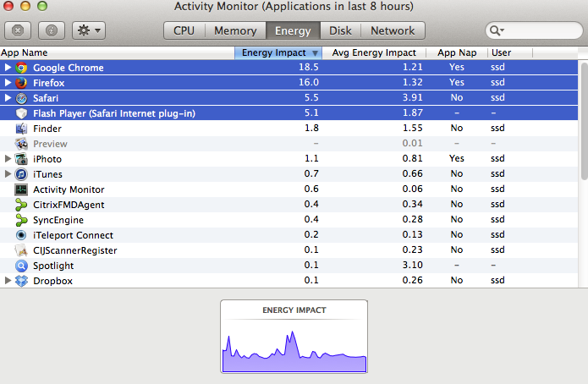The image size is (588, 384).
Task: Select the iPhoto row name
Action: click(x=47, y=159)
